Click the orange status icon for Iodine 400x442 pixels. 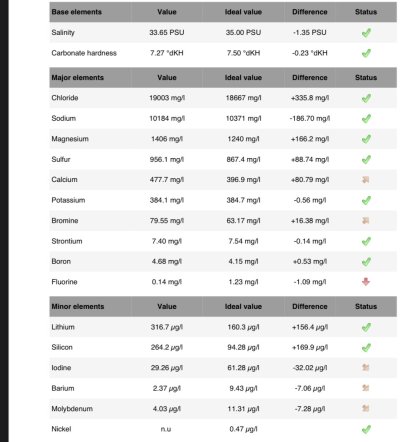(x=366, y=368)
